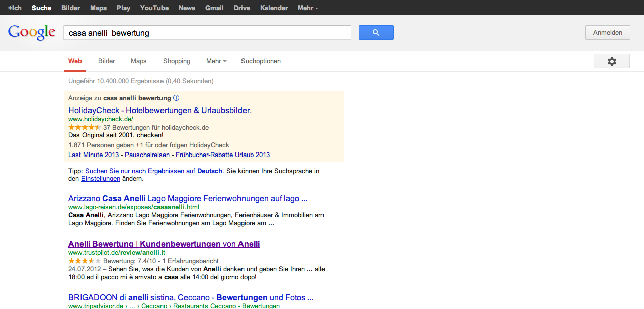Viewport: 644px width, 309px height.
Task: Expand the Mehr dropdown under search box
Action: point(216,61)
